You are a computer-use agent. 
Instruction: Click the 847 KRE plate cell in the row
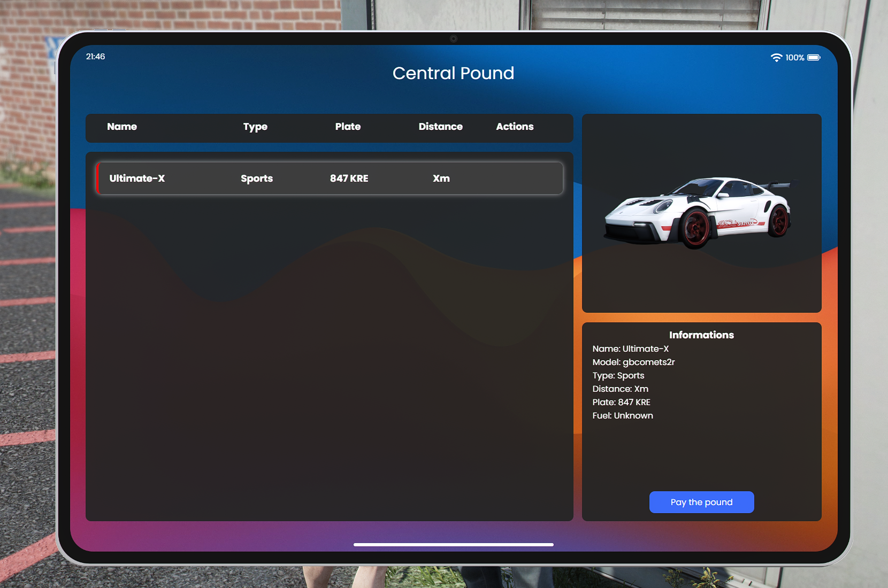click(x=349, y=179)
